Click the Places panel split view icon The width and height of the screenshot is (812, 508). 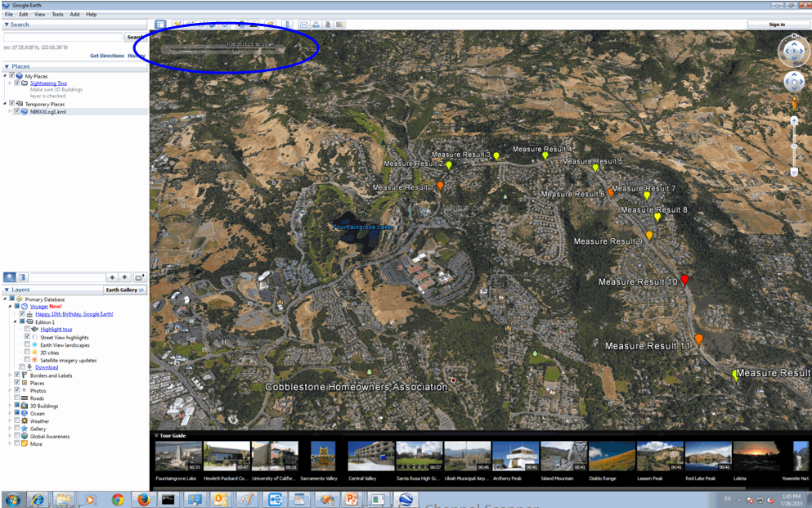pyautogui.click(x=22, y=277)
